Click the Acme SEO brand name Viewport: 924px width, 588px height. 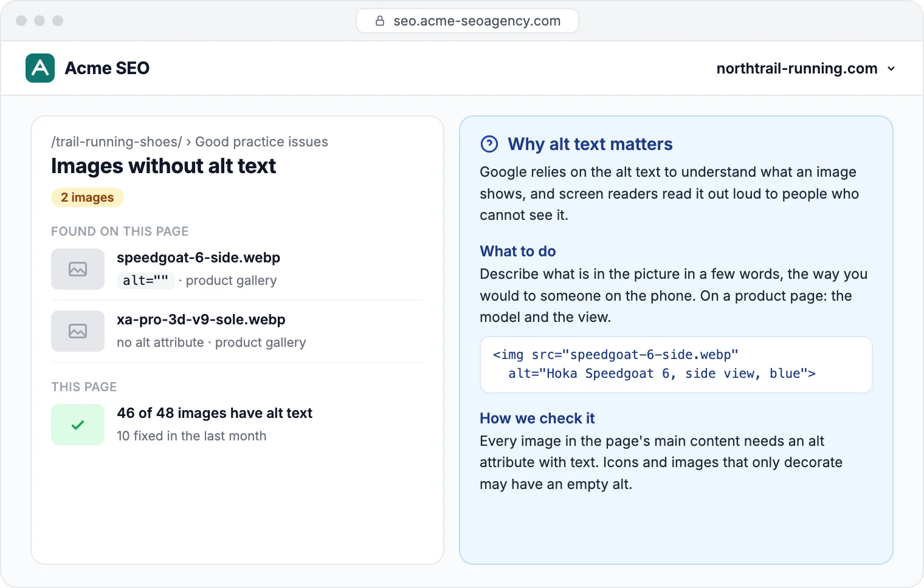click(107, 68)
